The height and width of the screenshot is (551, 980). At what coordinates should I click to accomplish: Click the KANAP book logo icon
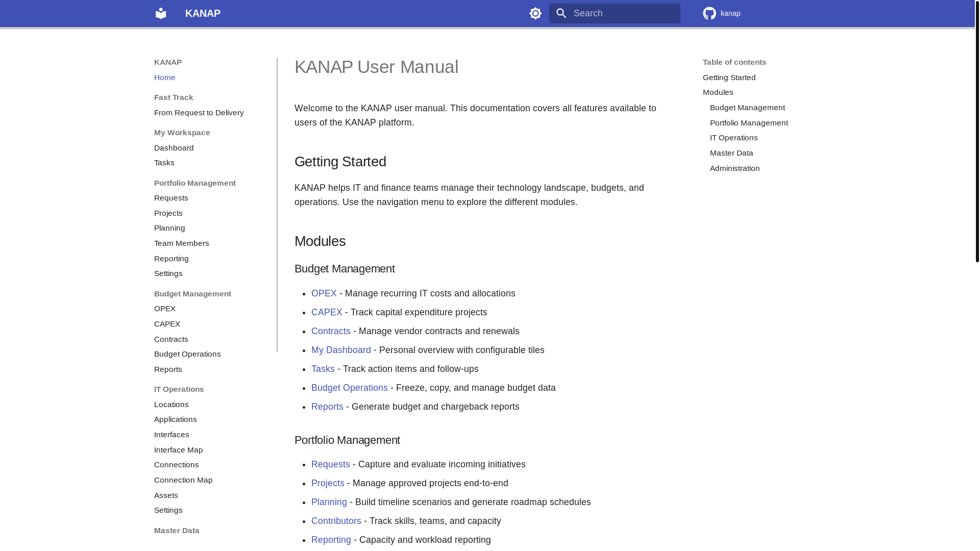161,13
